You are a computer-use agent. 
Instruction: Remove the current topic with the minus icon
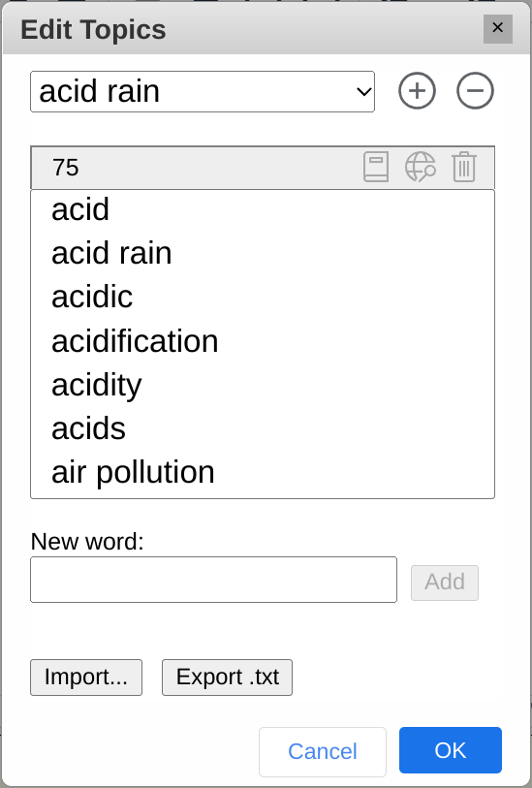(x=475, y=91)
